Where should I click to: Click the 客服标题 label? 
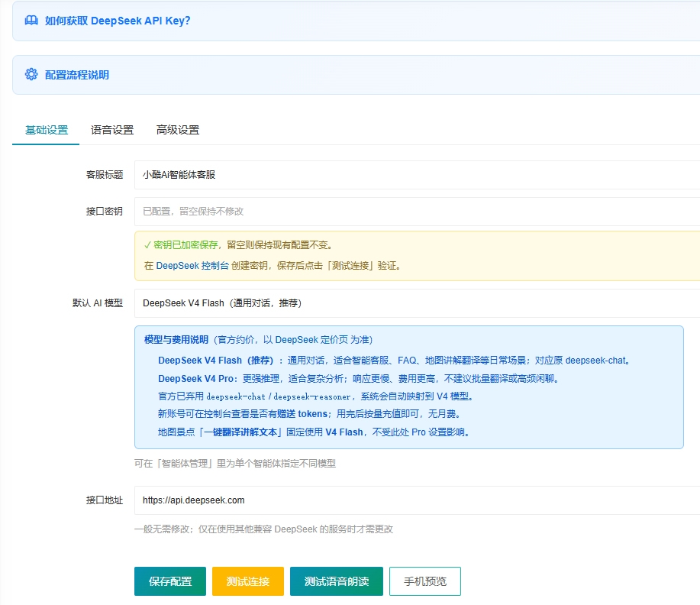[105, 175]
